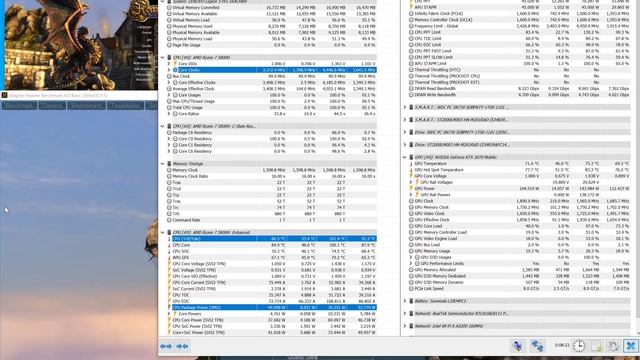Expand the Core C1 Residency row

pyautogui.click(x=169, y=145)
